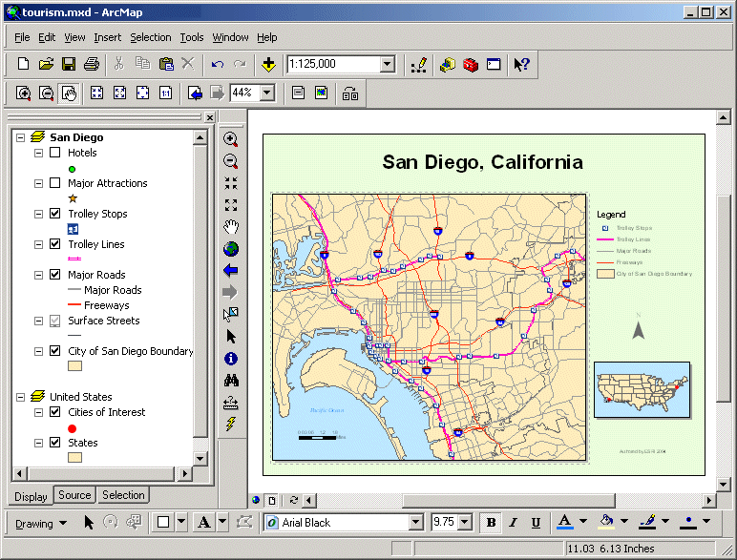Launch ArcCatalog from the toolbar
Image resolution: width=737 pixels, height=560 pixels.
pos(448,64)
